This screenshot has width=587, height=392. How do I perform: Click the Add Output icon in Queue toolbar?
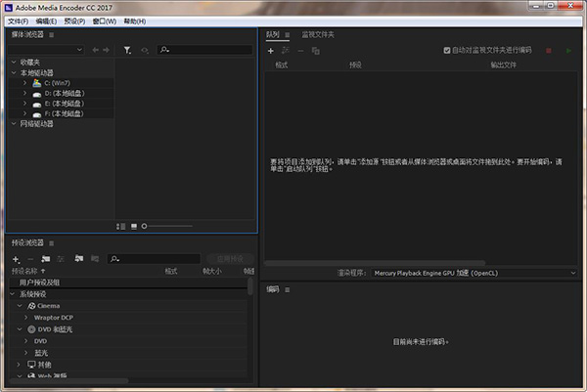pyautogui.click(x=286, y=50)
